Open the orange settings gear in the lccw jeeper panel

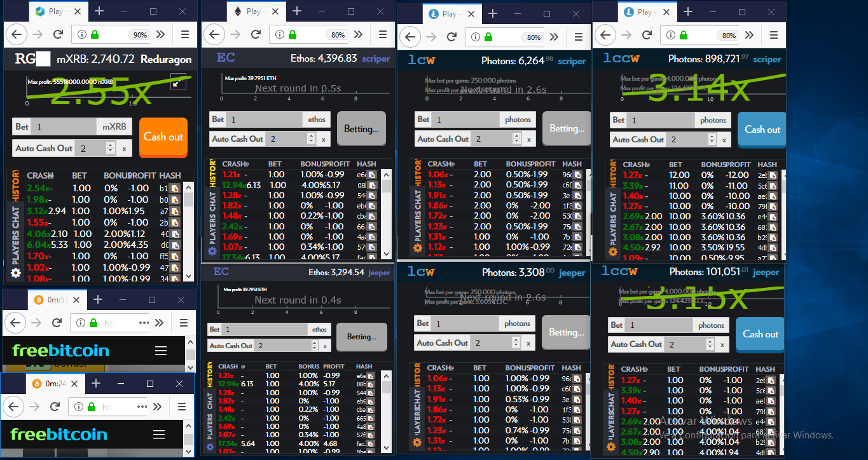[611, 447]
